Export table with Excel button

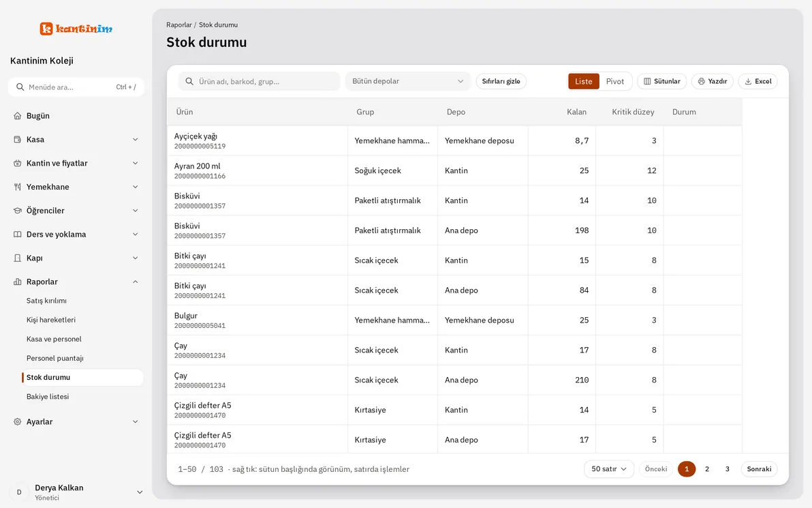[758, 81]
